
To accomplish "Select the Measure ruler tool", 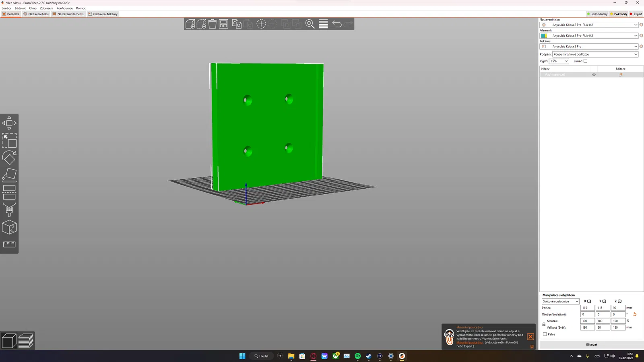I will point(9,244).
